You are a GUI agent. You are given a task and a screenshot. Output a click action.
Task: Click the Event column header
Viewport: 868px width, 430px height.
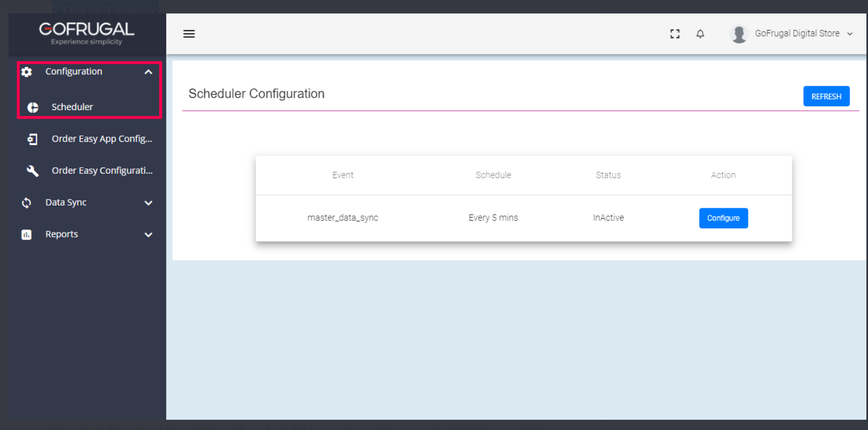point(343,175)
